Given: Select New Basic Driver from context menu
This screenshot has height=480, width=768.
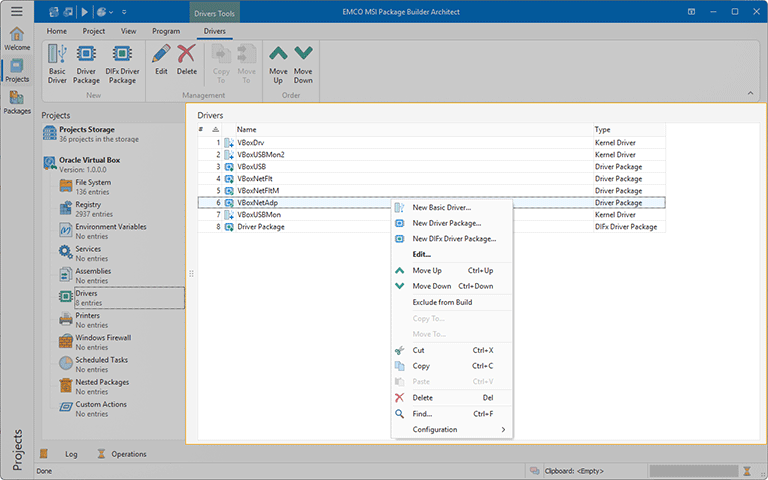Looking at the screenshot, I should point(441,207).
